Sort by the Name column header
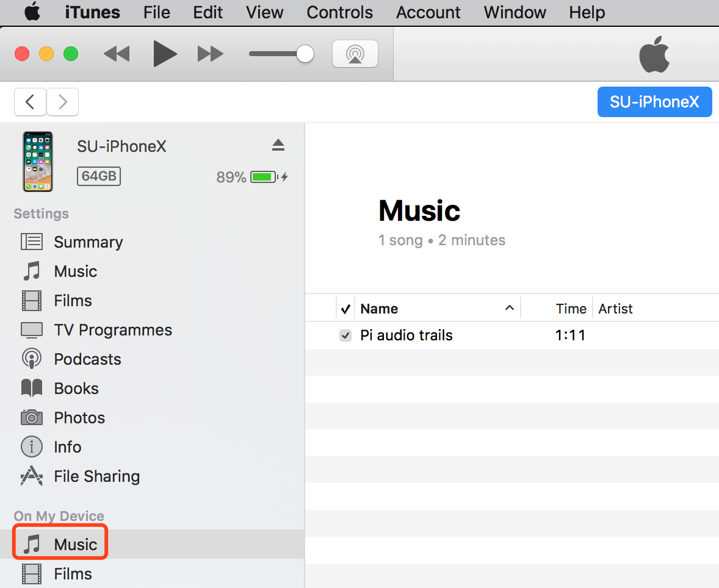The width and height of the screenshot is (719, 588). pyautogui.click(x=379, y=309)
